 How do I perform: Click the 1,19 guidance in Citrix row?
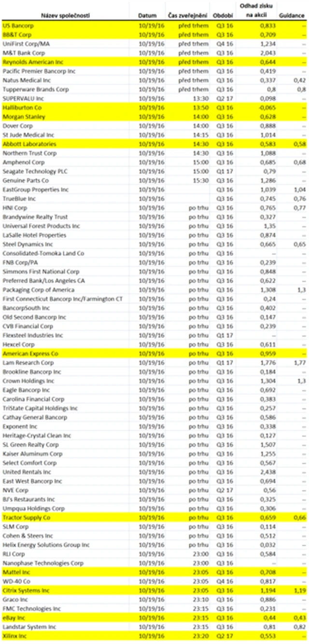tap(300, 591)
